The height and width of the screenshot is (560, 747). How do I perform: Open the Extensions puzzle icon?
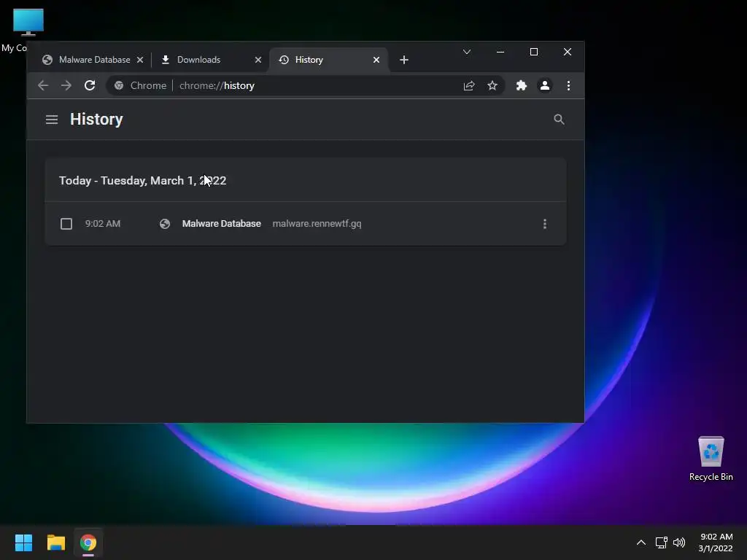[521, 86]
